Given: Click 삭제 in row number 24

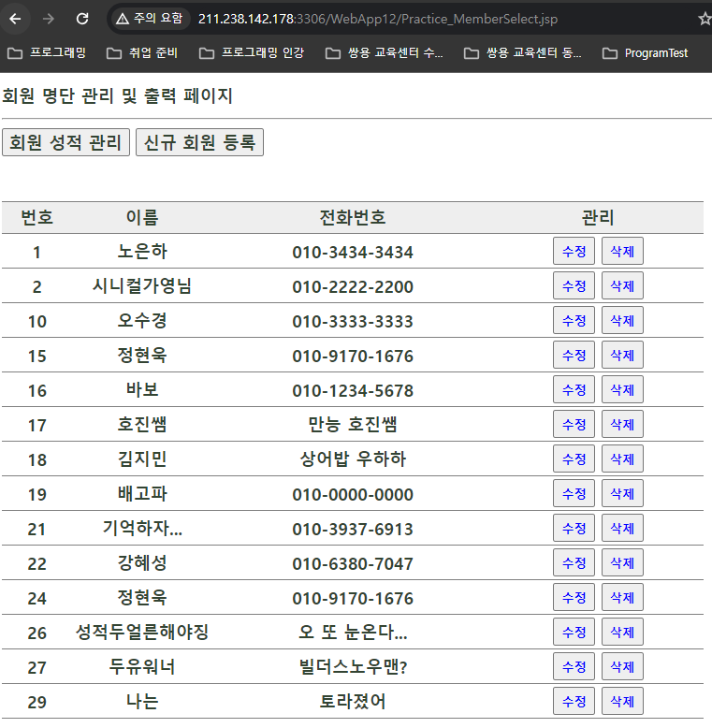Looking at the screenshot, I should (x=622, y=597).
